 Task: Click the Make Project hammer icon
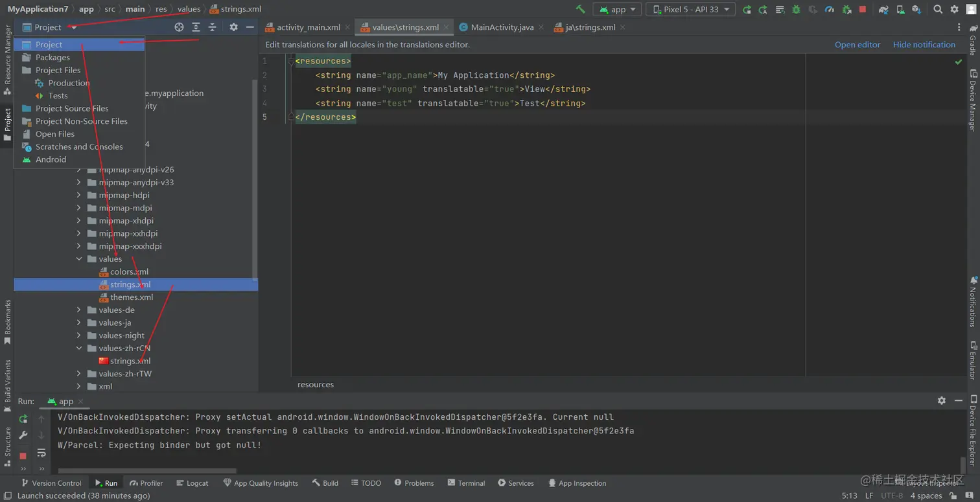pos(580,9)
